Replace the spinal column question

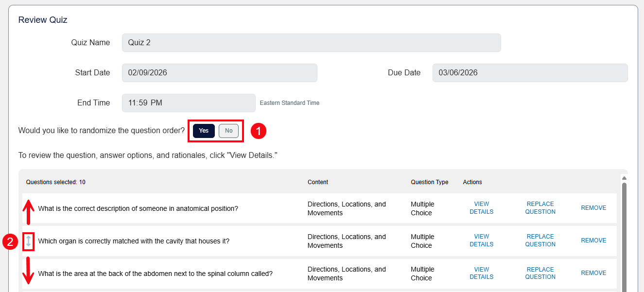[540, 273]
